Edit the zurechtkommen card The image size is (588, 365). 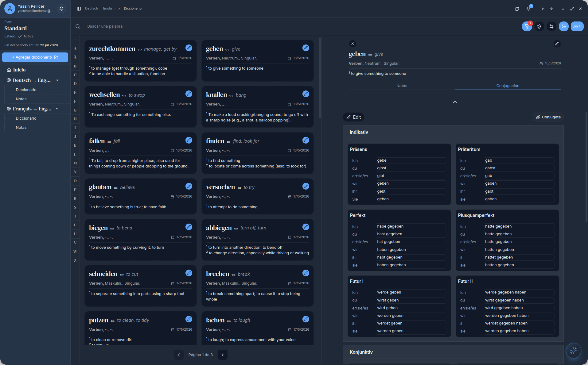189,48
